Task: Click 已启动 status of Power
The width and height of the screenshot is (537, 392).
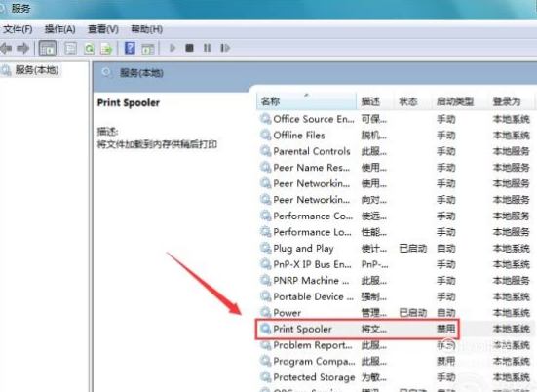Action: point(413,312)
